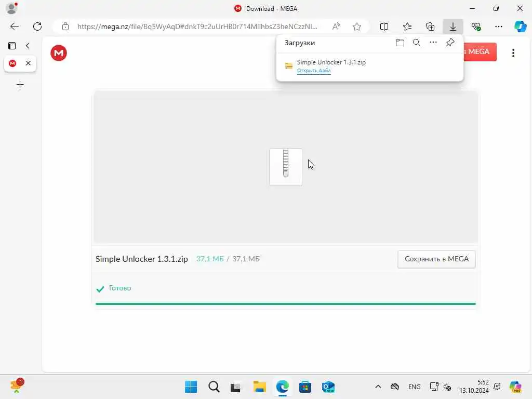This screenshot has width=532, height=399.
Task: Open Task View on taskbar
Action: tap(236, 387)
